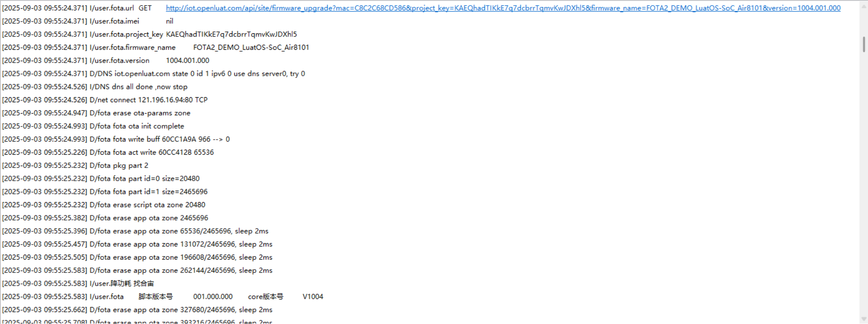Click the user.fota.version 1004.001.000 line

point(105,61)
